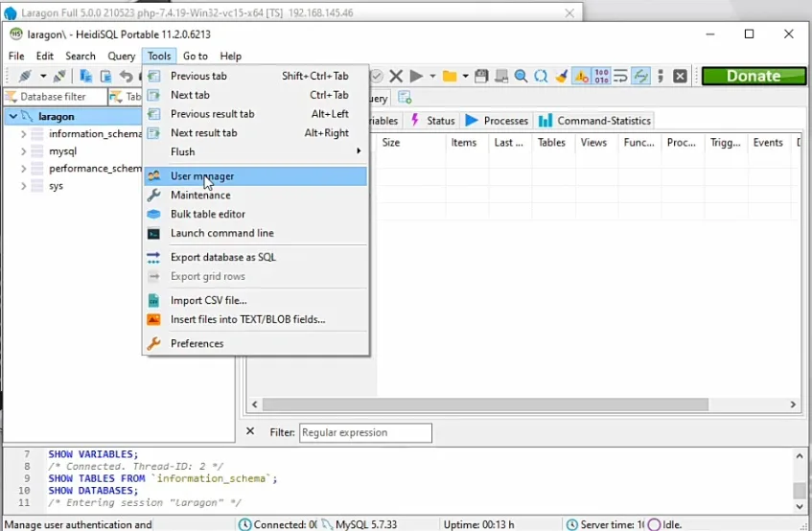Screen dimensions: 812x531
Task: Toggle the wrap long lines icon
Action: coord(620,76)
